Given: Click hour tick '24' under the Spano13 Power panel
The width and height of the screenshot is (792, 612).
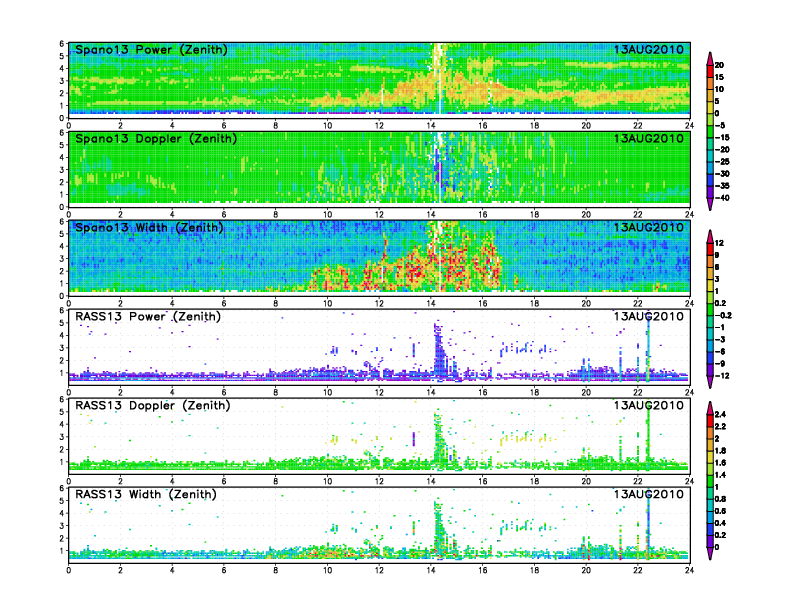Looking at the screenshot, I should 689,126.
